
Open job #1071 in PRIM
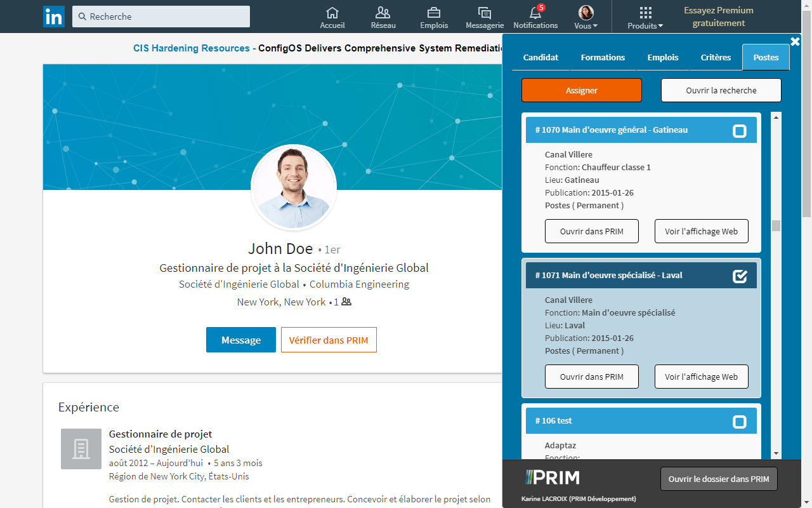point(592,377)
